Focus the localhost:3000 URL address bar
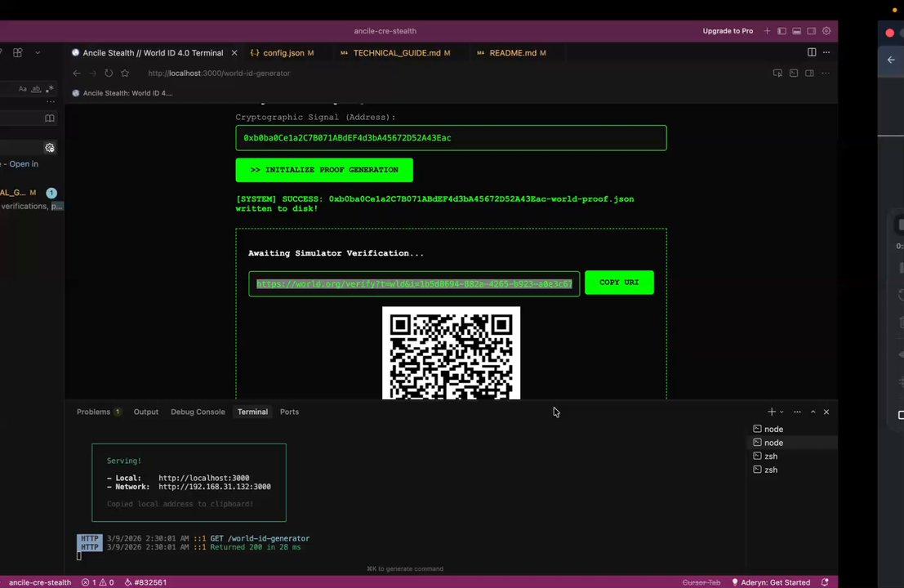 [x=219, y=73]
